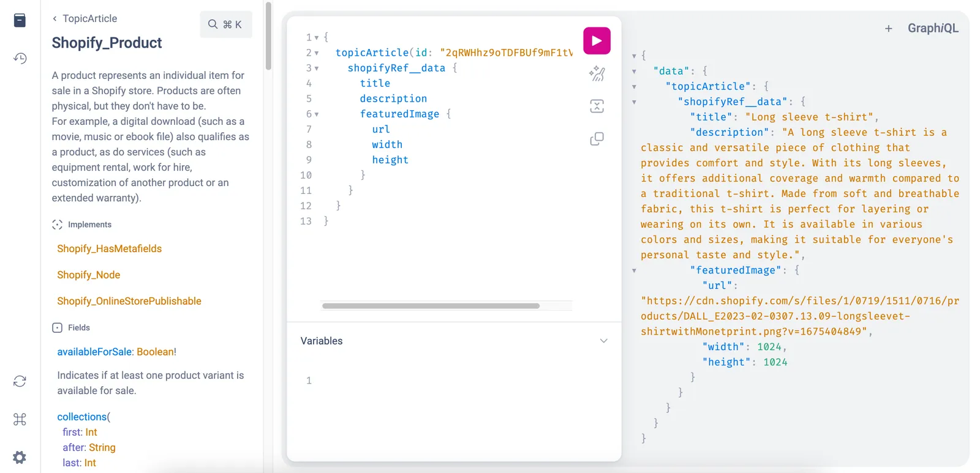Open Shopify_OnlineStorePublishable type link
Viewport: 980px width, 473px height.
(x=129, y=301)
